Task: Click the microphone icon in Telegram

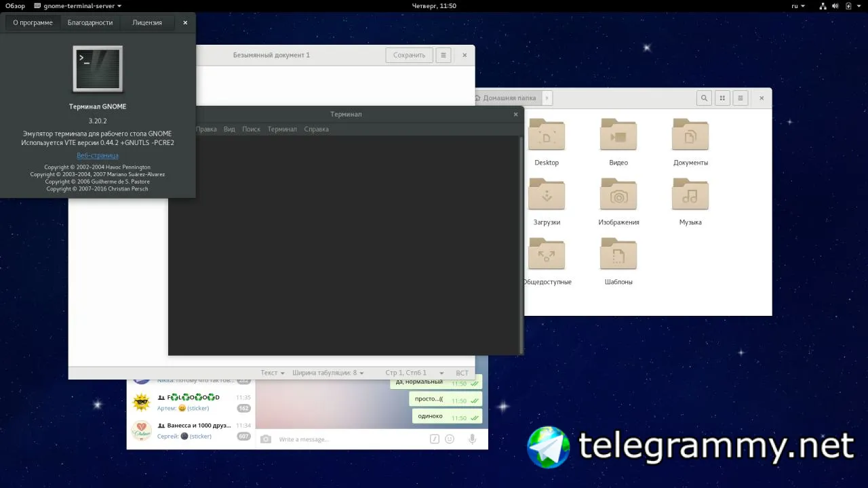Action: (473, 439)
